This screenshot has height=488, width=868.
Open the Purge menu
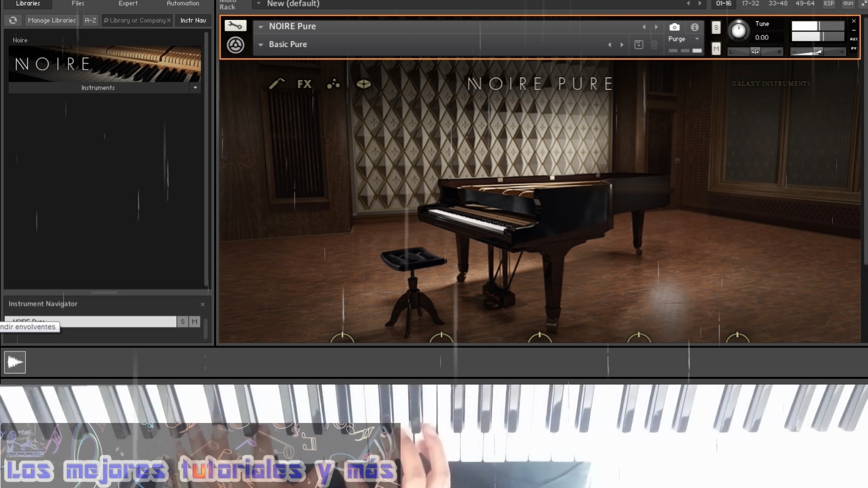click(683, 39)
